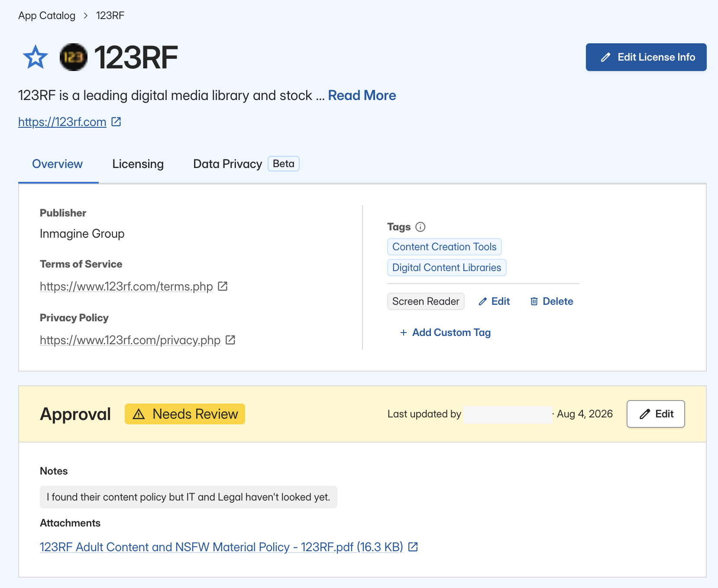Open the https://123rf.com website link
Viewport: 718px width, 588px height.
coord(62,122)
